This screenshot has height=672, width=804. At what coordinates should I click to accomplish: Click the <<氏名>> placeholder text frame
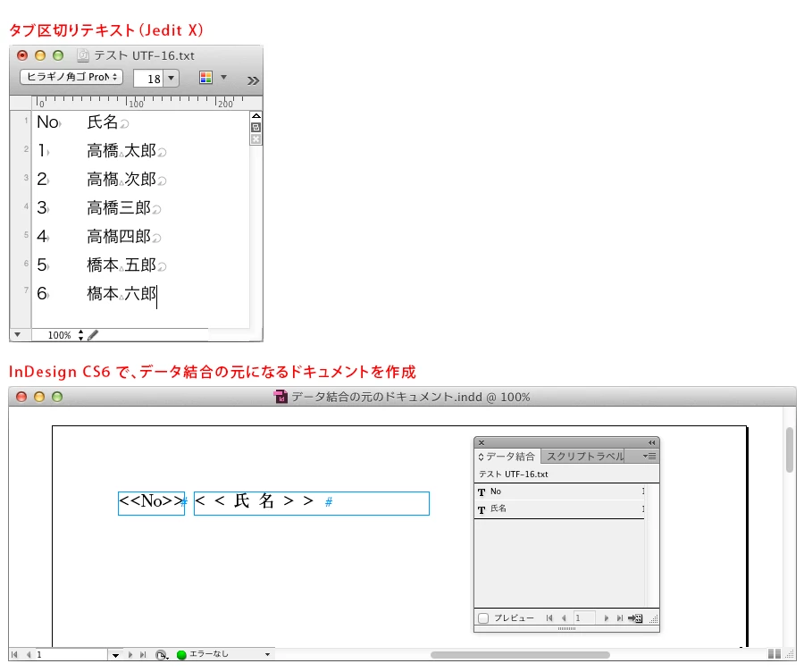pyautogui.click(x=312, y=503)
